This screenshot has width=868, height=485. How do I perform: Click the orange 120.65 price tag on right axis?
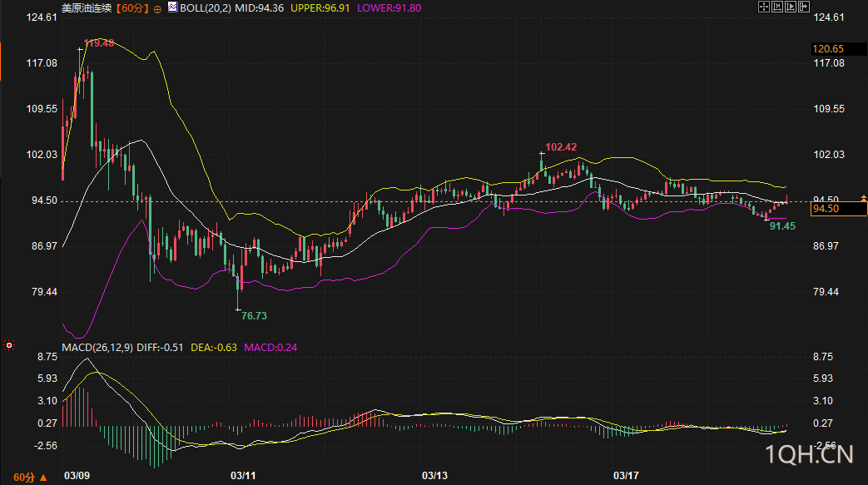point(828,49)
